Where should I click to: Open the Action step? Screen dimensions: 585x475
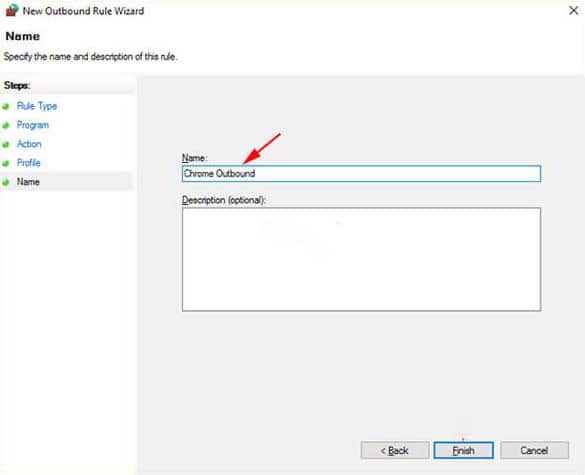point(29,144)
